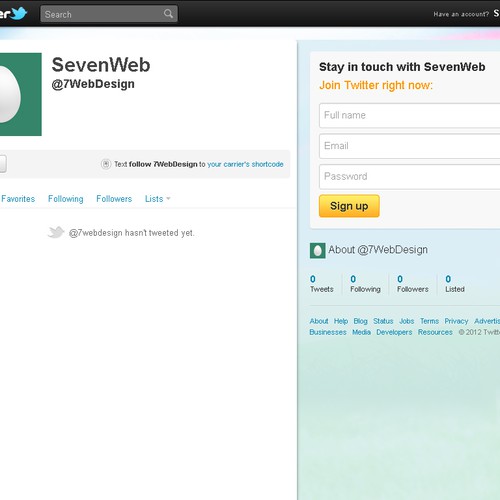The width and height of the screenshot is (500, 500).
Task: Click the grey bird icon beside no-tweets message
Action: point(56,232)
